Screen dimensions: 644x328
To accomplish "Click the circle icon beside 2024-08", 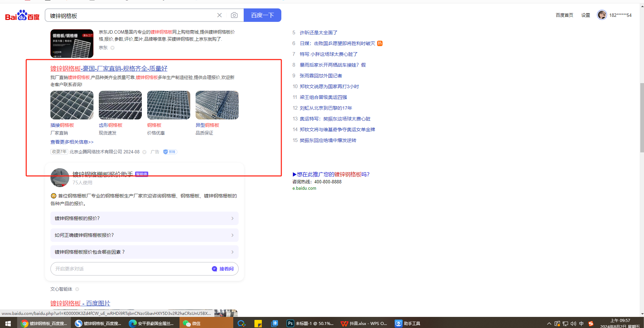I will point(145,152).
